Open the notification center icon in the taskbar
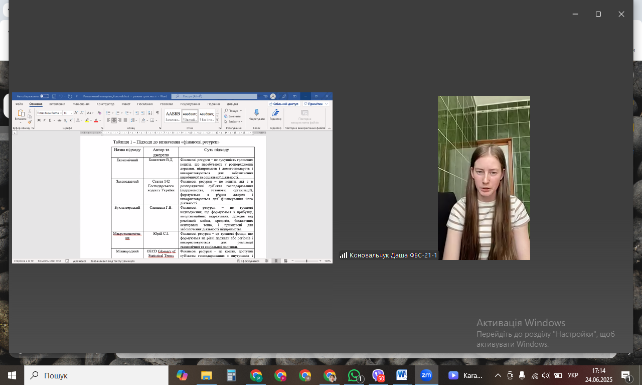 tap(626, 375)
